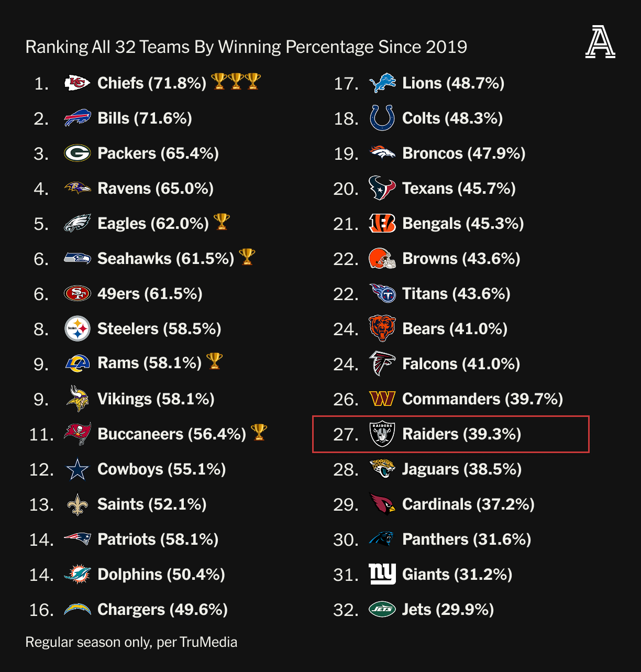Click the Commanders W logo

(382, 399)
